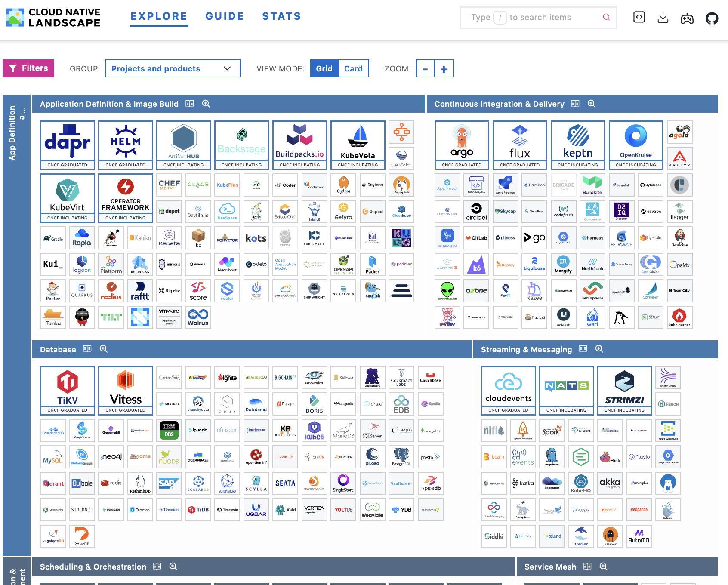Select the podman logo tile

click(401, 264)
